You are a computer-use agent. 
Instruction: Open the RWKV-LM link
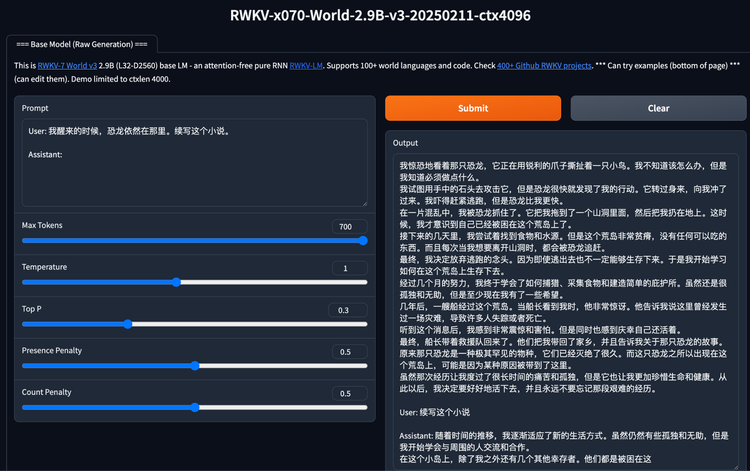(306, 66)
